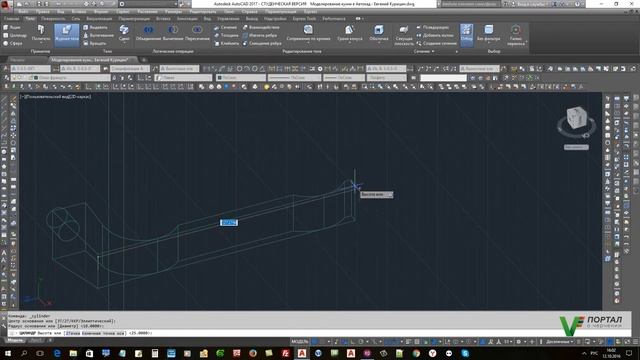Screen dimensions: 640x360
Task: Click the Вращать (Revolve) tool
Action: [x=95, y=43]
